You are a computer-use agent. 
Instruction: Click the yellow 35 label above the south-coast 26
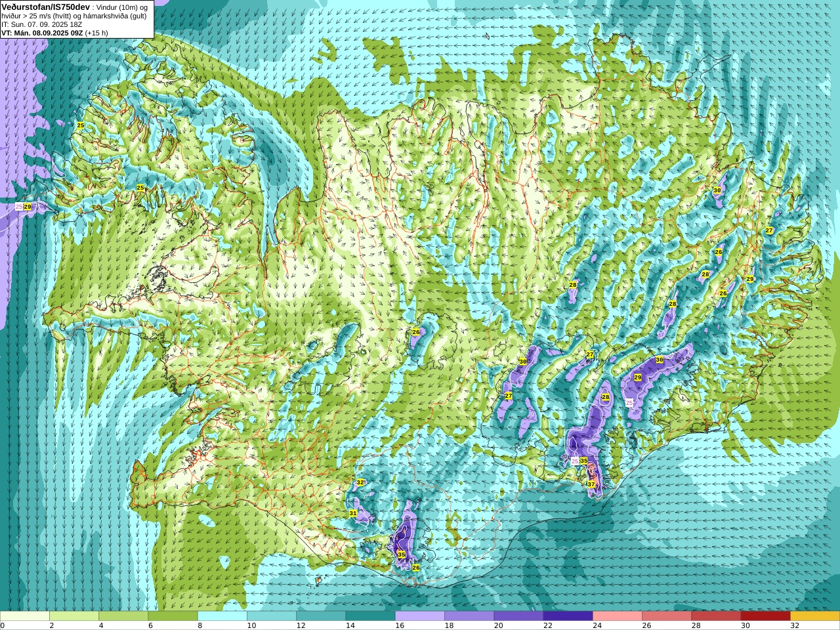pos(402,555)
